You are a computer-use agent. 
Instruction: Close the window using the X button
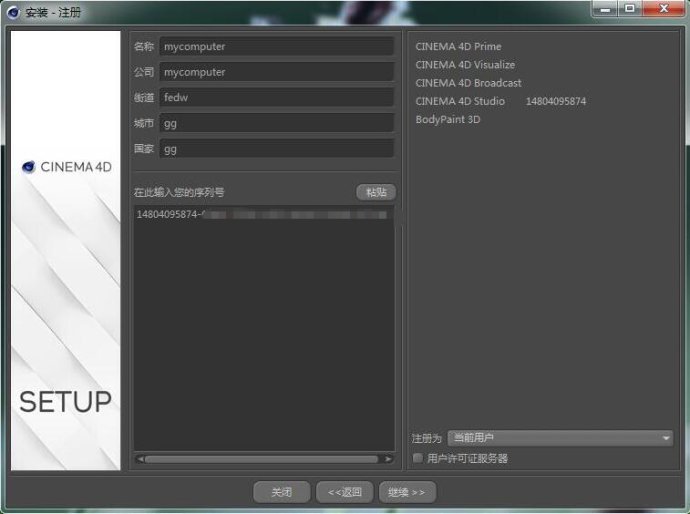tap(664, 9)
